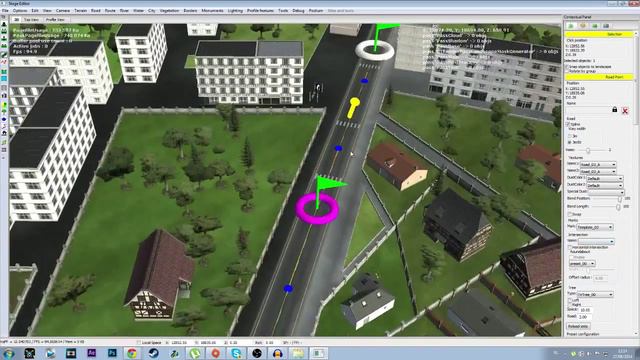Viewport: 640px width, 360px height.
Task: Open Special Dust dropdown
Action: coord(606,192)
